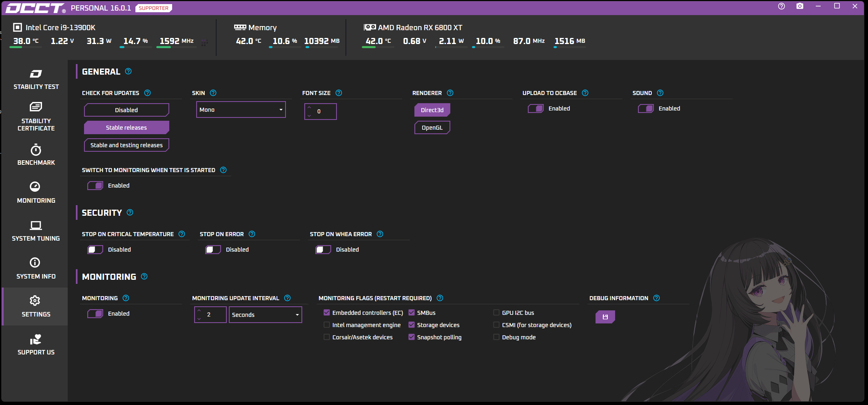Toggle the Sound setting off
The height and width of the screenshot is (405, 868).
646,108
